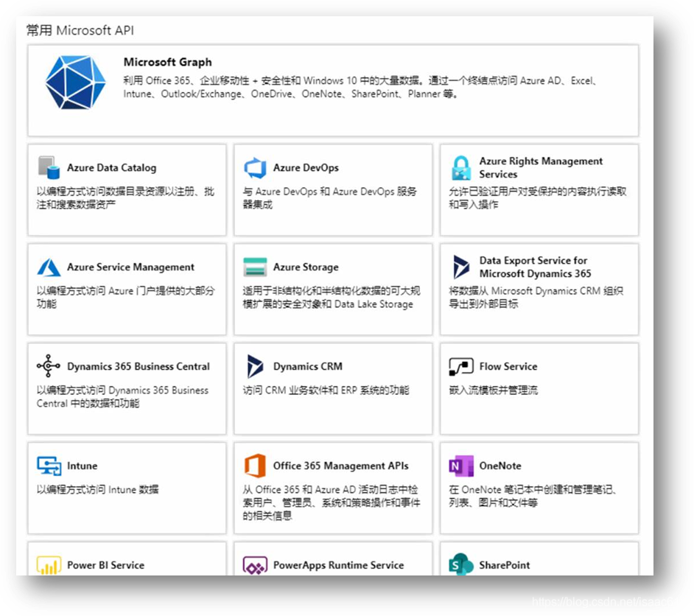This screenshot has height=616, width=694.
Task: Click the Azure Service Management triangle icon
Action: pyautogui.click(x=49, y=267)
